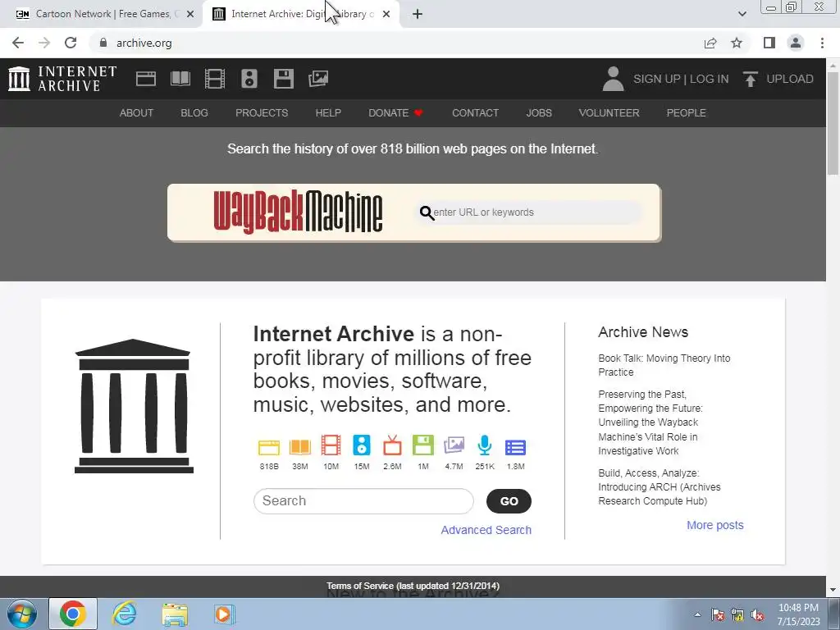Select the blue audio speaker icon 15M
The image size is (840, 630).
point(362,445)
